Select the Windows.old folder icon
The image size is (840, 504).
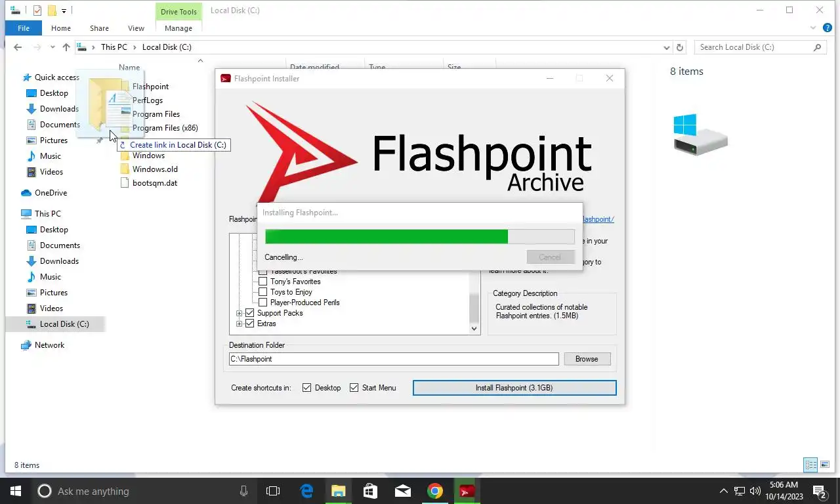coord(125,169)
